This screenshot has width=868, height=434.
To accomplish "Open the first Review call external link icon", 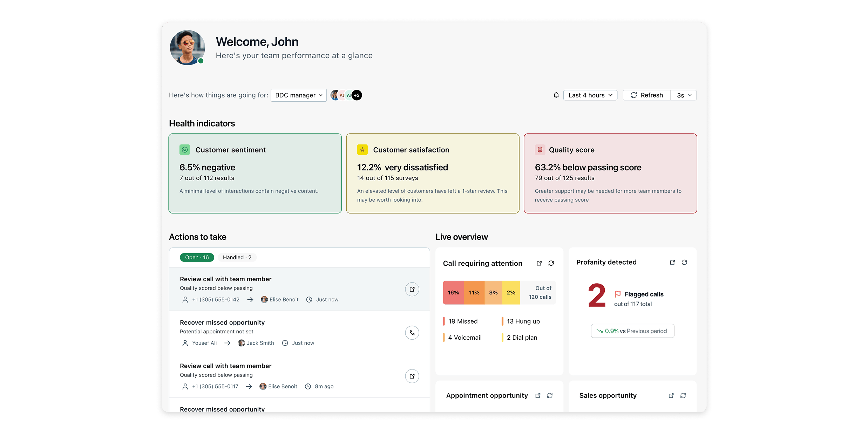I will (x=412, y=289).
